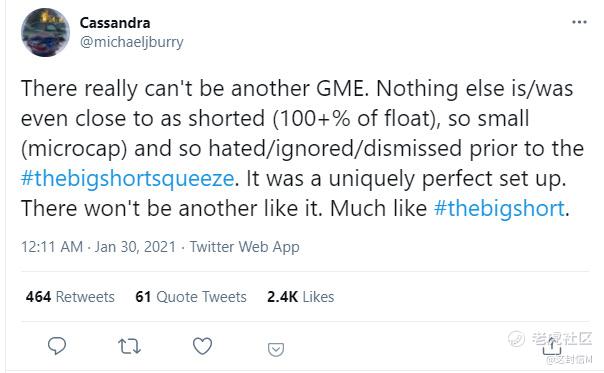Click the 12:11 AM timestamp
604x373 pixels.
[52, 247]
